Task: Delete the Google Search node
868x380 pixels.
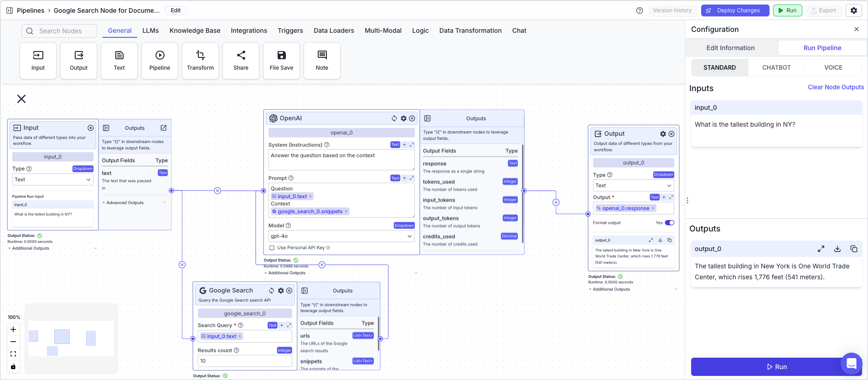Action: 289,291
